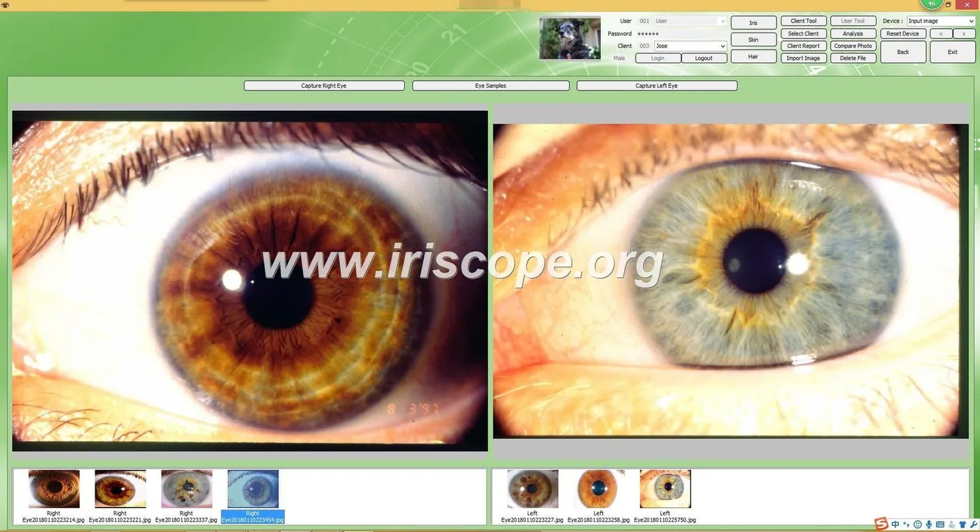Open the Client Tool

[803, 21]
